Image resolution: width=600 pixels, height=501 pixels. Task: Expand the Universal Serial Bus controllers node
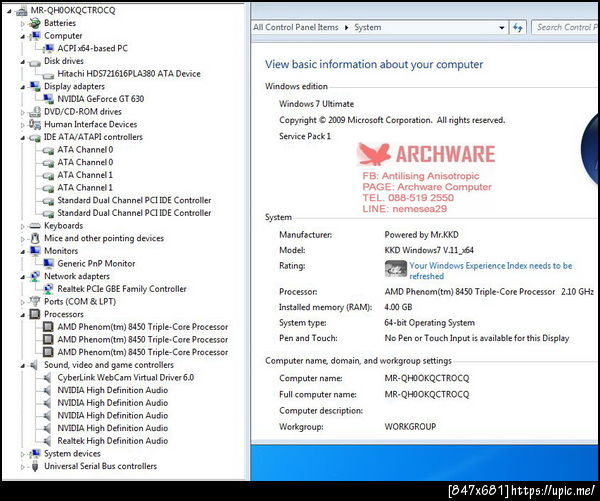coord(23,467)
